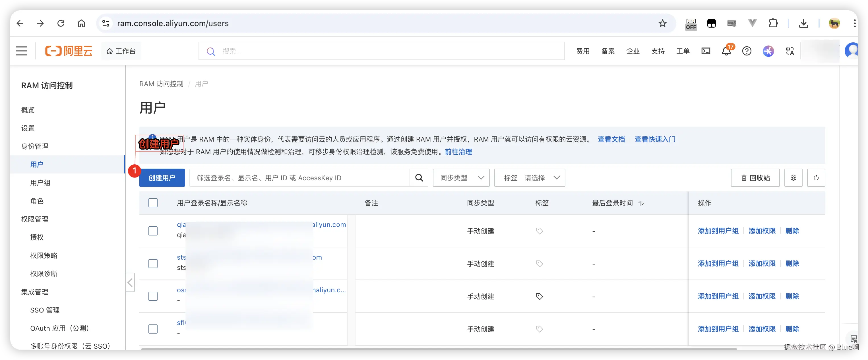Collapse the left sidebar panel arrow
868x360 pixels.
[130, 283]
